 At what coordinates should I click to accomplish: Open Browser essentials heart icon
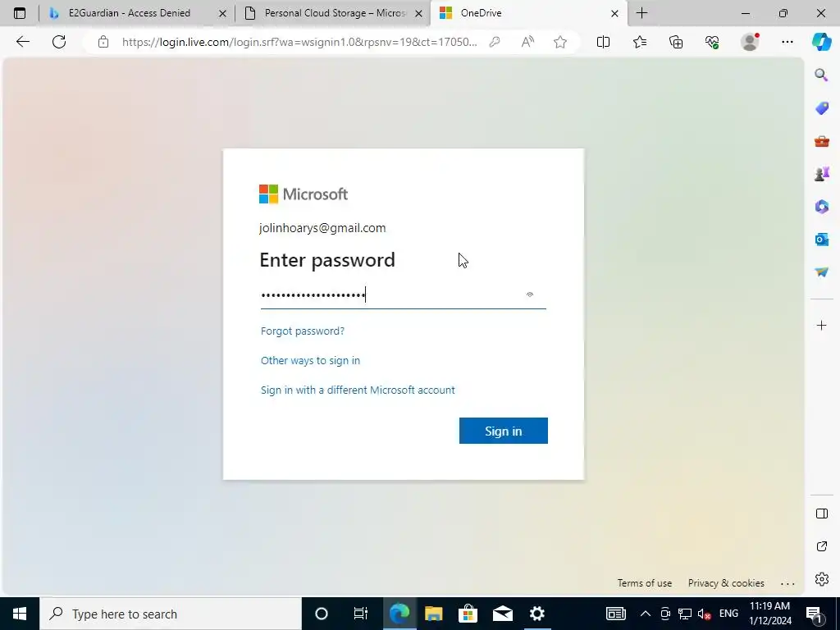coord(712,42)
